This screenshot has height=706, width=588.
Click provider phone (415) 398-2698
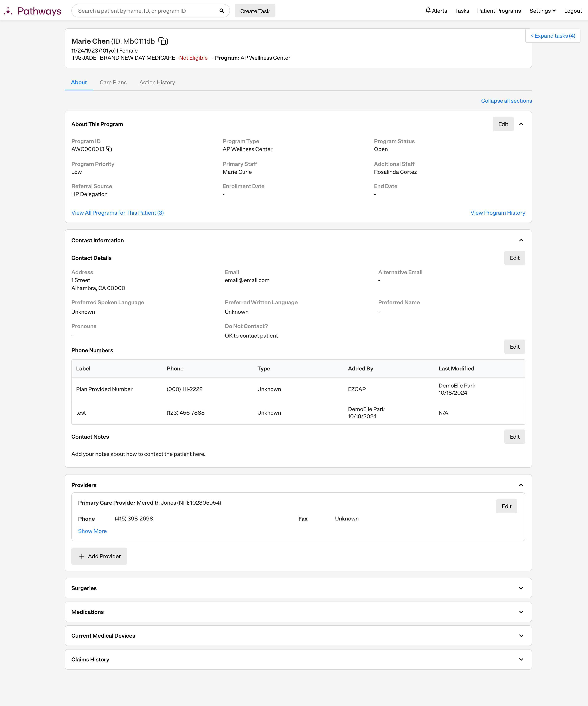(134, 518)
